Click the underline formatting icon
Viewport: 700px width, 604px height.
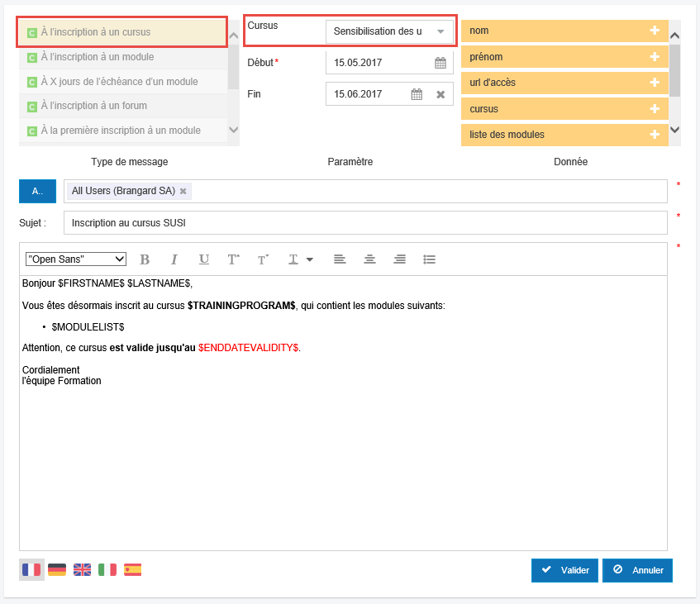point(204,259)
